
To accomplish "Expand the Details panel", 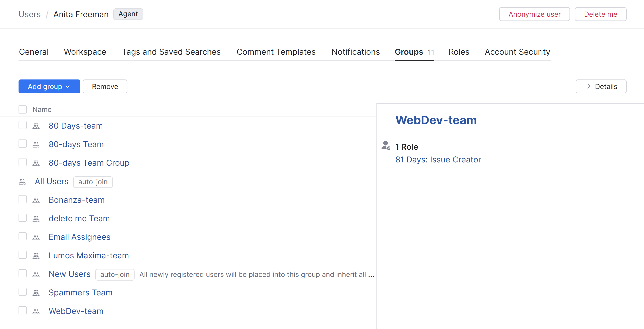I will (x=601, y=86).
